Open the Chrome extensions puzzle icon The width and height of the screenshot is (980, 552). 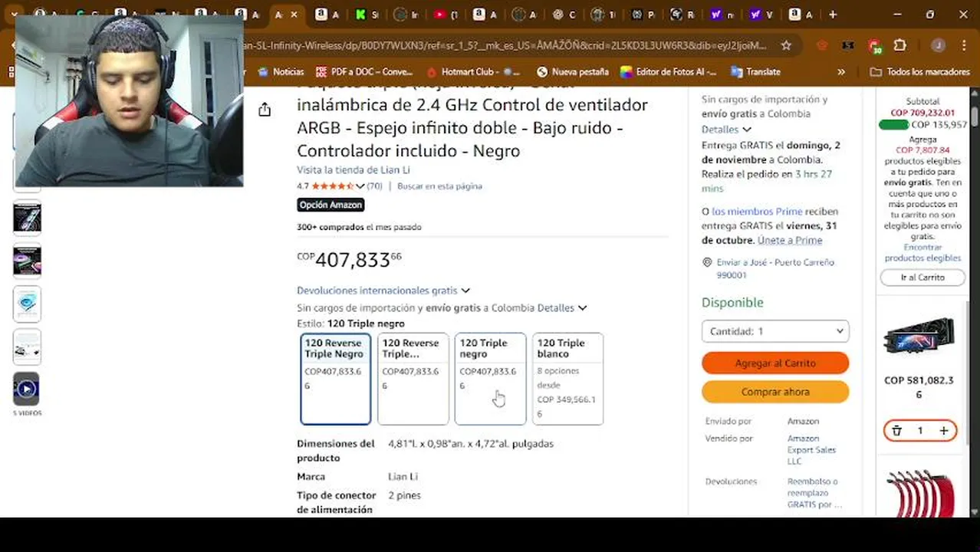coord(900,45)
